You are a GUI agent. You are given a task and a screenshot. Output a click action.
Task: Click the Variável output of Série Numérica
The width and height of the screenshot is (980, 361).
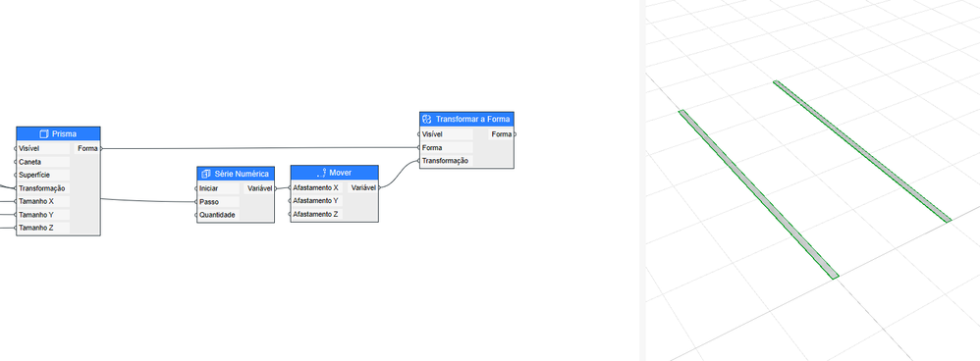[x=259, y=188]
